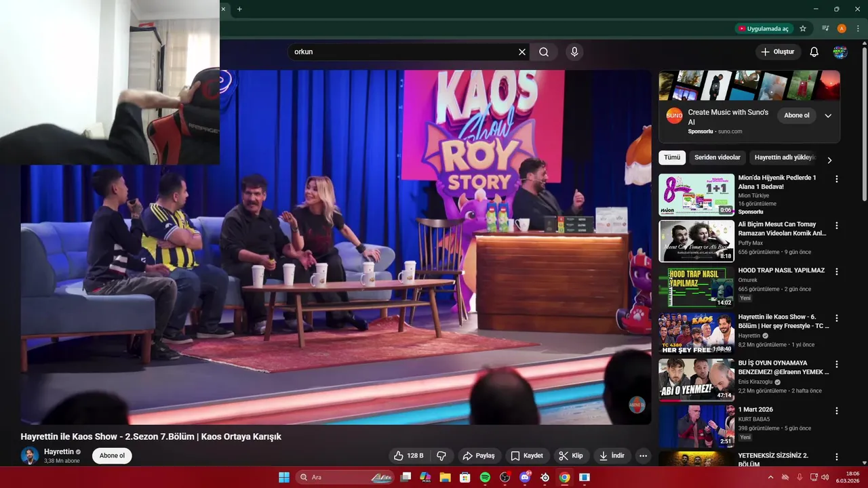Create a clip with Klip
Image resolution: width=868 pixels, height=488 pixels.
tap(571, 455)
